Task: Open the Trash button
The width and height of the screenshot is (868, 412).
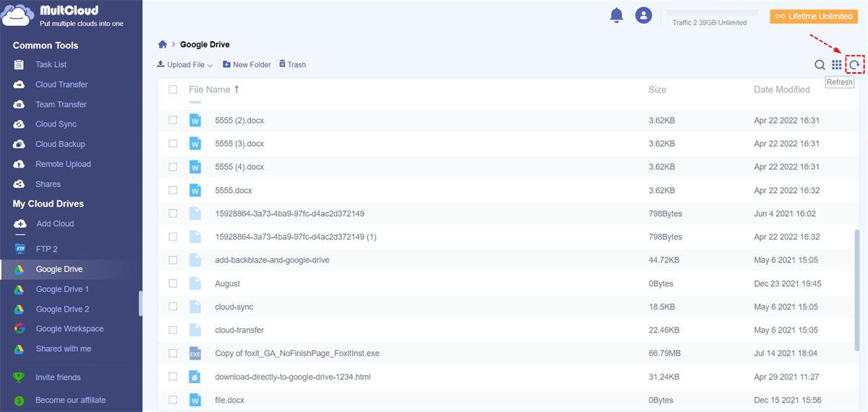Action: click(292, 64)
